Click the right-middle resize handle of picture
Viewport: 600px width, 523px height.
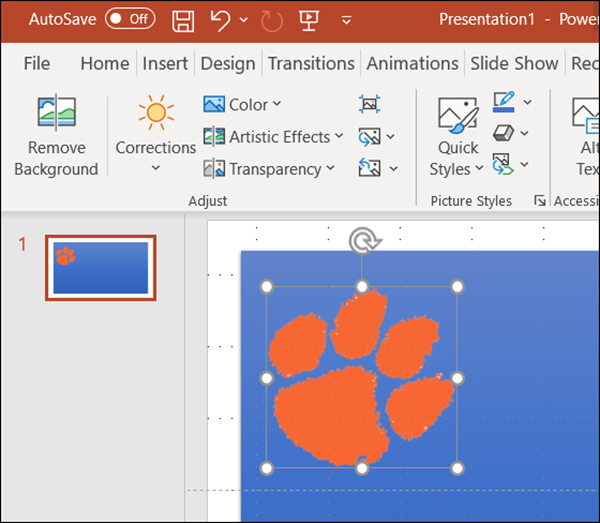457,378
